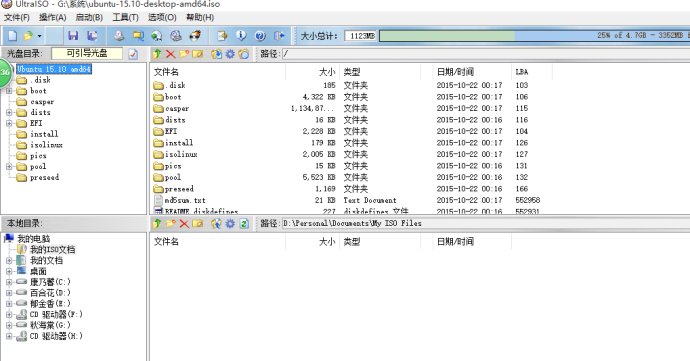Open the 选项(O) menu

pos(162,17)
